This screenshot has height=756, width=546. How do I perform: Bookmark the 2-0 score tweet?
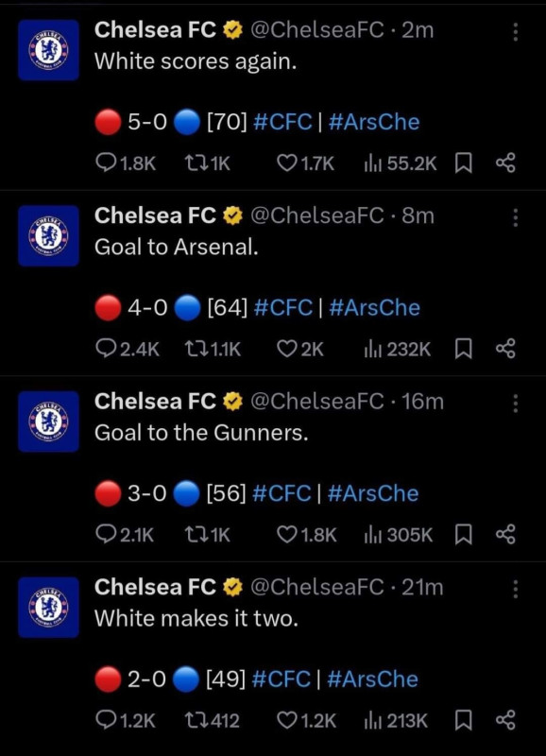(x=463, y=720)
